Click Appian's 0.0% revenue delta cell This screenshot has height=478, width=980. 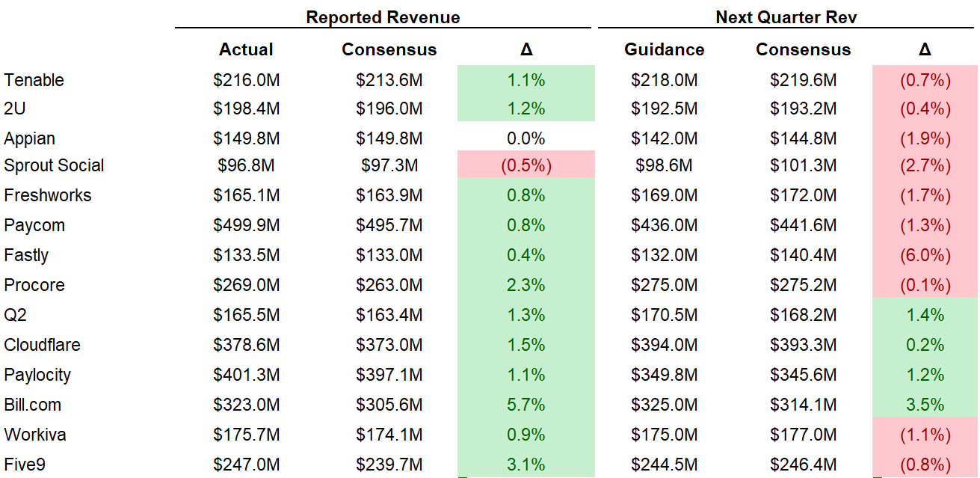pos(526,138)
